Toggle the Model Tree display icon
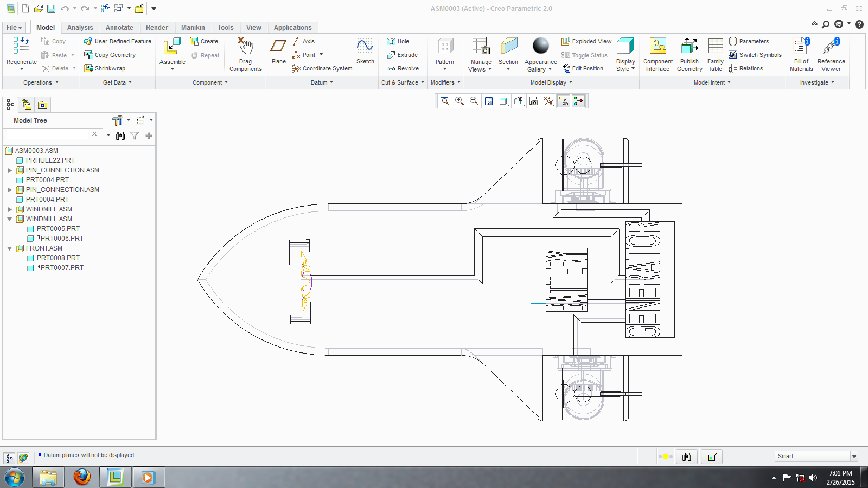Screen dimensions: 868x488 pos(10,105)
